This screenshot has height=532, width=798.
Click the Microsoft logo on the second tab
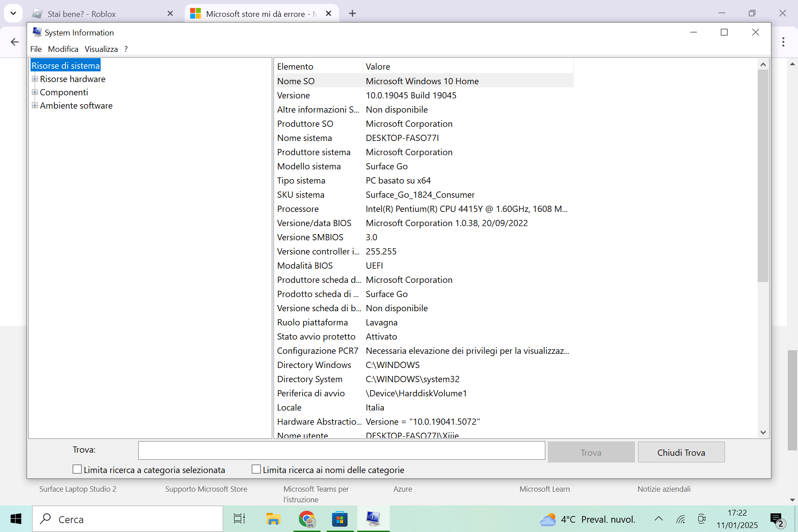pos(196,14)
